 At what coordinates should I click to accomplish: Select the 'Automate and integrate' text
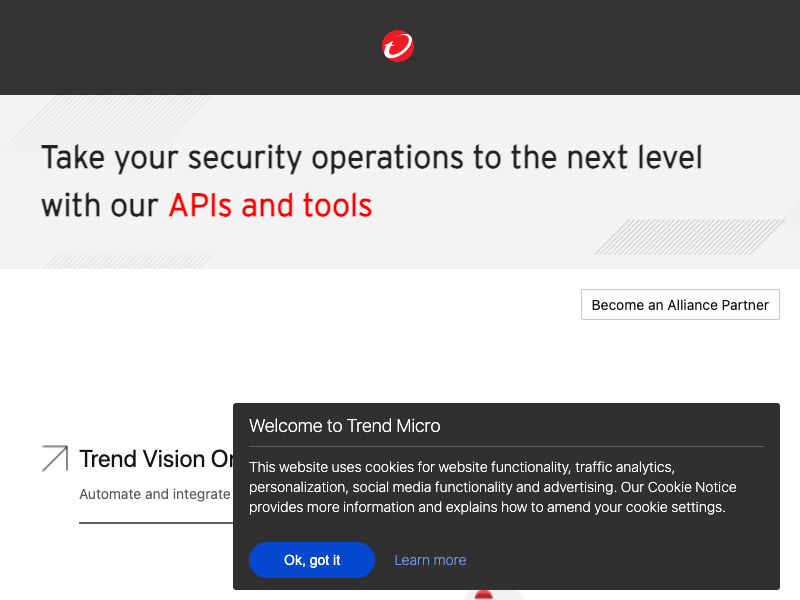[x=155, y=494]
